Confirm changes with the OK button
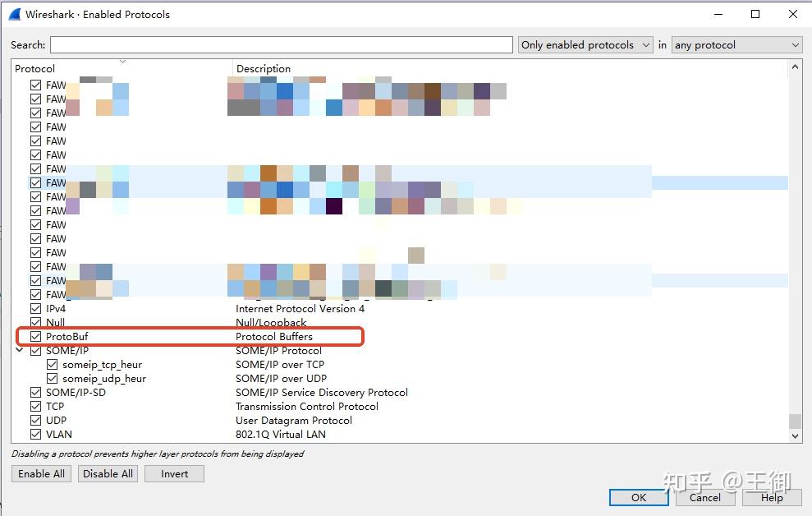Screen dimensions: 812x516 [639, 497]
